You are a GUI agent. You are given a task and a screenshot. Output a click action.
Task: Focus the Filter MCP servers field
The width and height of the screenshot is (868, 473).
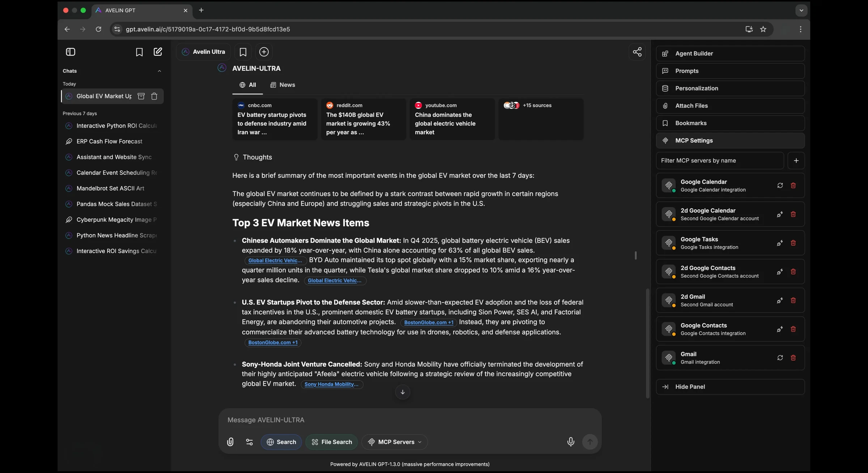pyautogui.click(x=720, y=161)
